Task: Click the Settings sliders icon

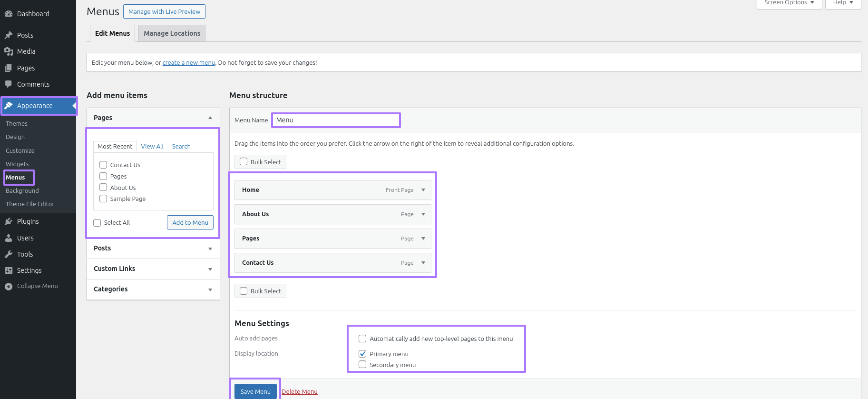Action: (9, 270)
